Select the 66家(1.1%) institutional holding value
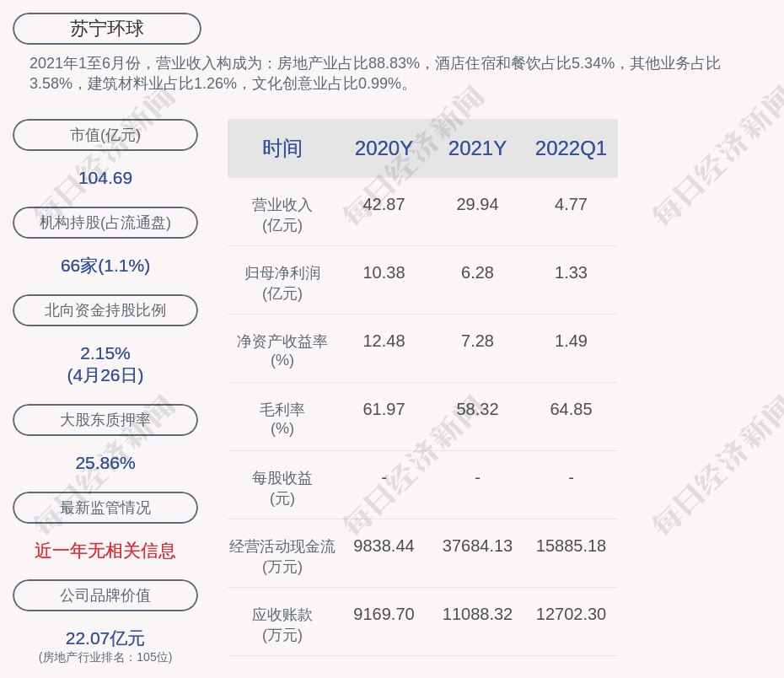 pos(105,266)
